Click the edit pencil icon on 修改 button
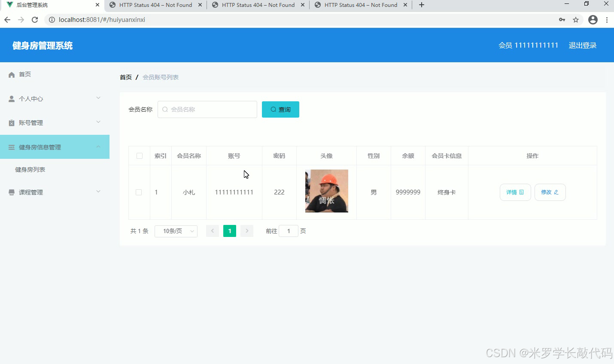This screenshot has width=614, height=364. coord(557,192)
